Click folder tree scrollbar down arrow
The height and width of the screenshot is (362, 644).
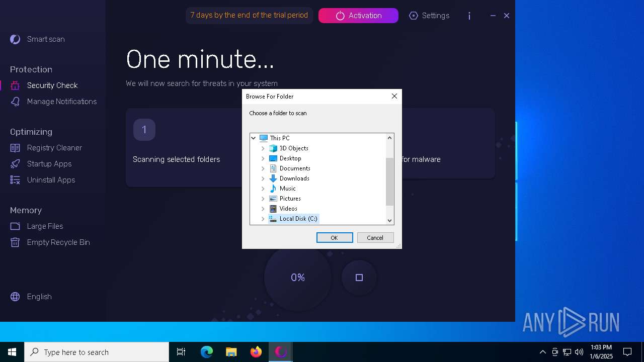pos(389,220)
